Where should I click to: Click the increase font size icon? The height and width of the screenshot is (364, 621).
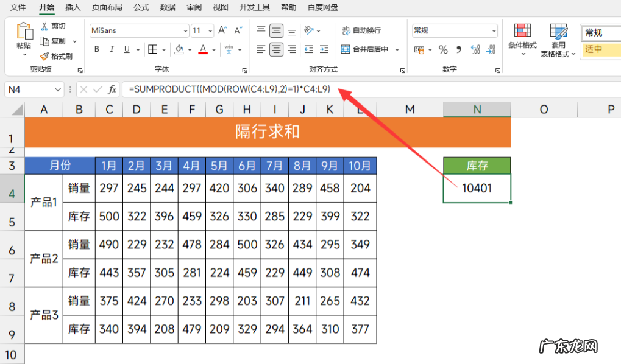(222, 30)
